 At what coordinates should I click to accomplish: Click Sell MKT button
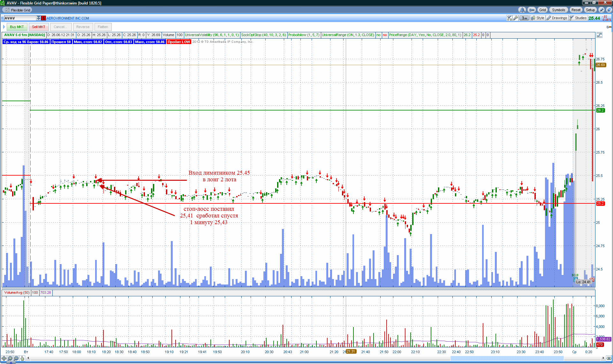[x=39, y=27]
